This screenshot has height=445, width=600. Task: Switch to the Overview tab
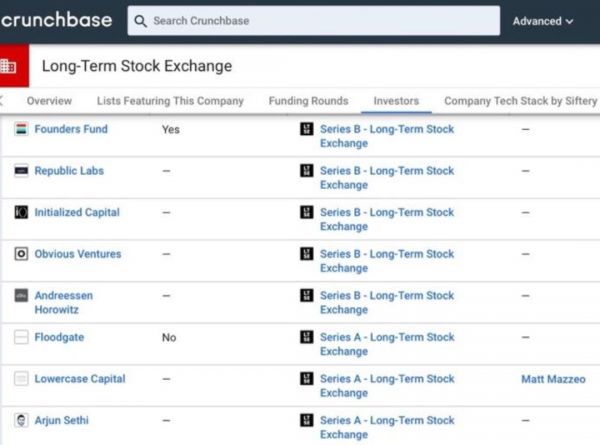click(49, 101)
